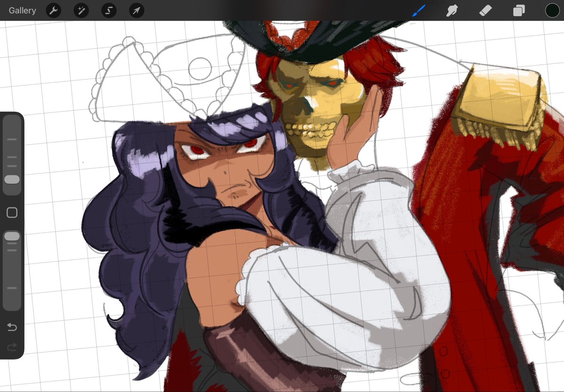Undo the last stroke

tap(12, 327)
